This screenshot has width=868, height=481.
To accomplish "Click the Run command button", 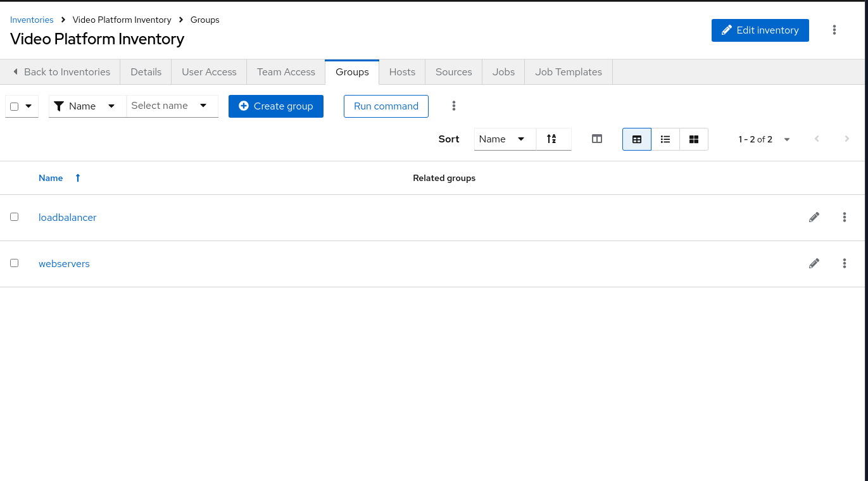I will click(386, 106).
